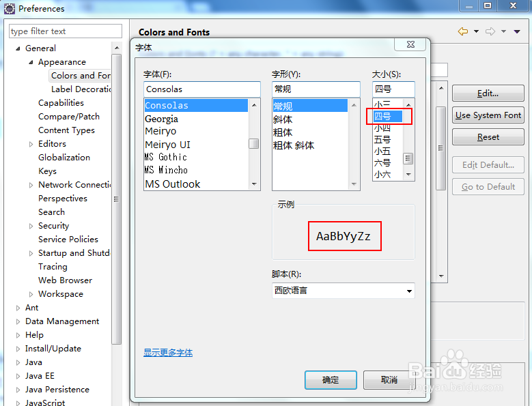The width and height of the screenshot is (532, 406).
Task: Open the 显示更多字体 link
Action: pyautogui.click(x=168, y=353)
